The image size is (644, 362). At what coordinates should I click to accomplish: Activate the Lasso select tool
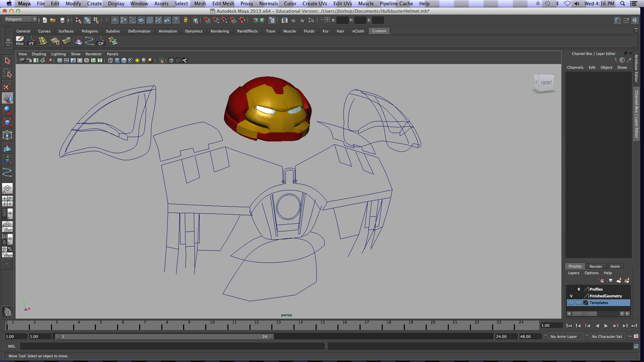pyautogui.click(x=7, y=73)
